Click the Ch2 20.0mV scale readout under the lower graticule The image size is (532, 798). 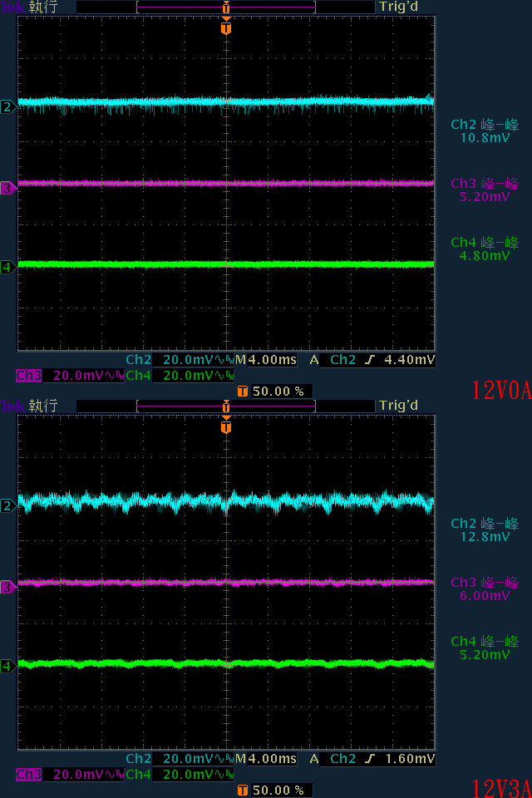(x=180, y=759)
